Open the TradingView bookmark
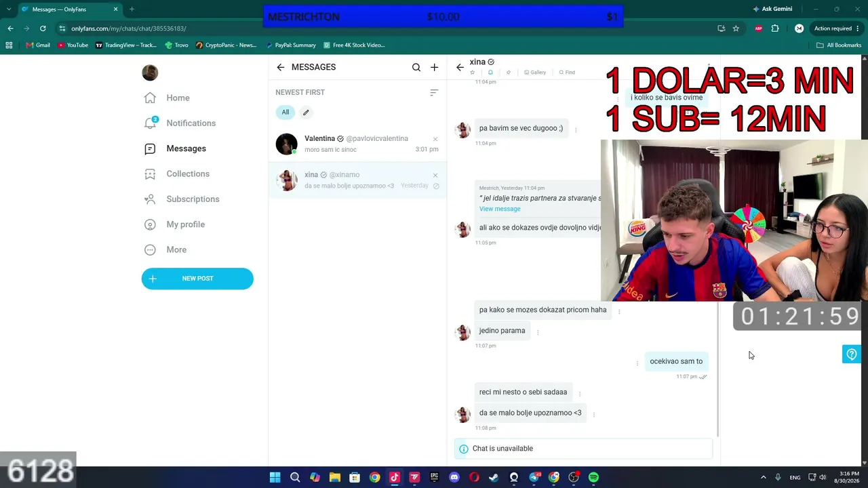868x488 pixels. [x=126, y=45]
